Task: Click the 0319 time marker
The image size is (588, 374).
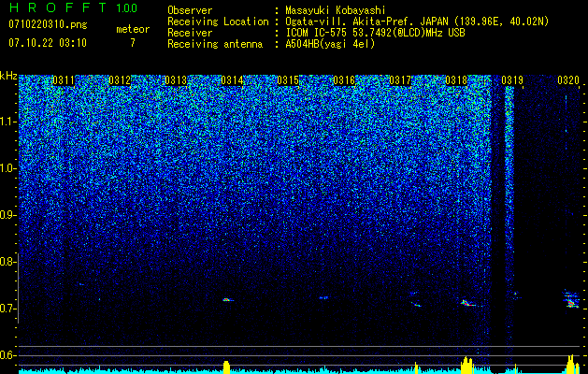Action: coord(512,80)
